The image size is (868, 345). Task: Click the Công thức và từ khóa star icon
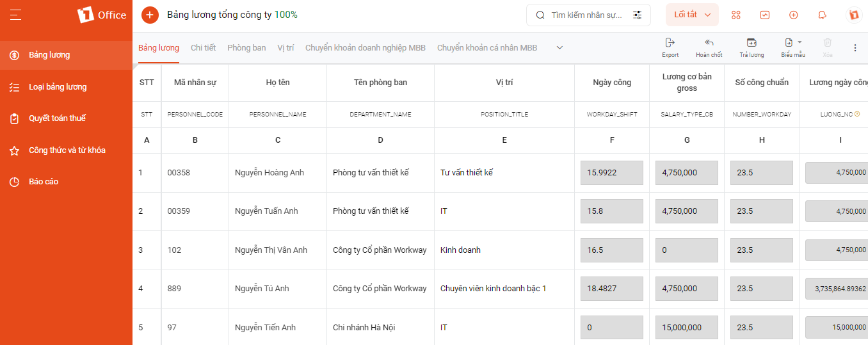(15, 150)
